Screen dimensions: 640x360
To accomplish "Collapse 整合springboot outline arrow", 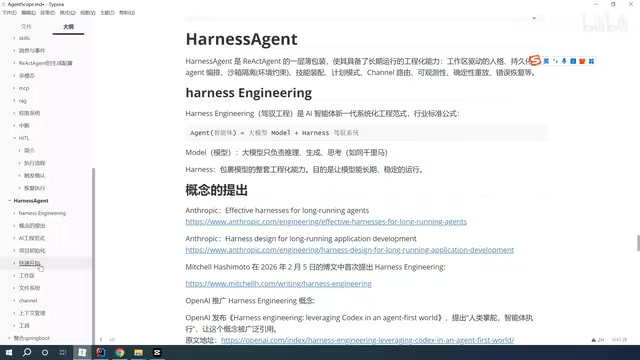I will click(x=9, y=338).
